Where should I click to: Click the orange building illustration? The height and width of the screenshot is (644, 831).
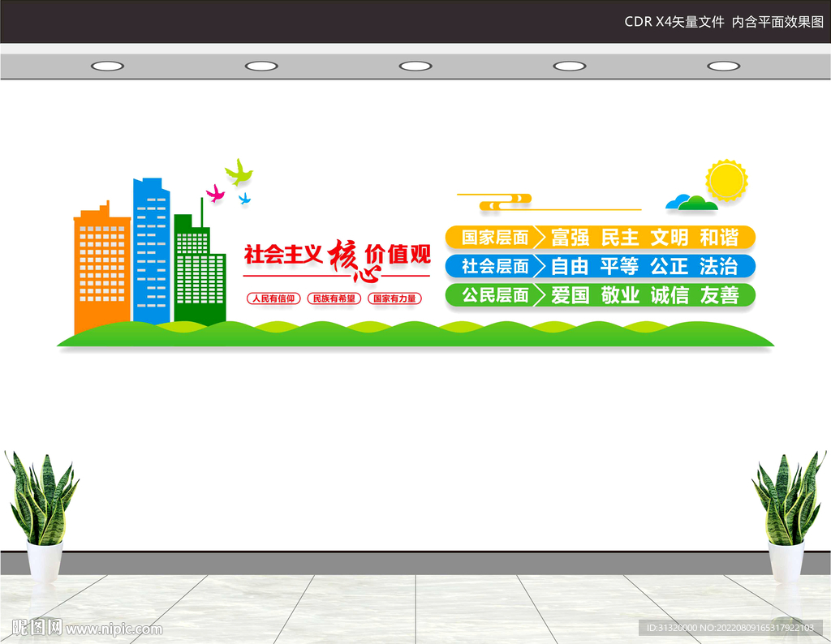[x=101, y=268]
